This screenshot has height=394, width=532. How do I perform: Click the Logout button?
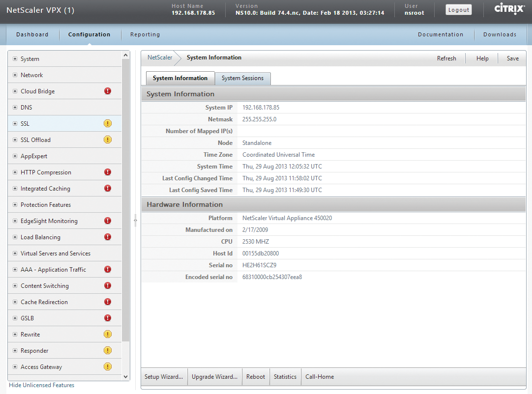pos(459,10)
